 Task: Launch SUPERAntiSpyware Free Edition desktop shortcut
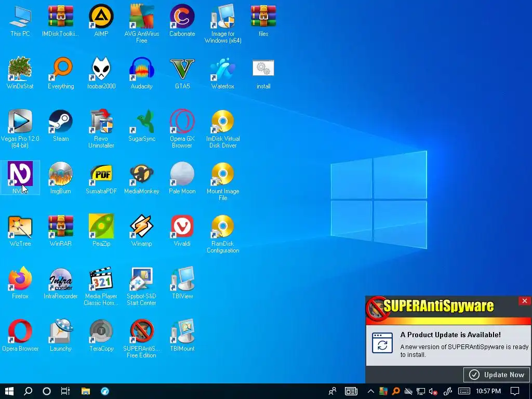[x=141, y=338]
